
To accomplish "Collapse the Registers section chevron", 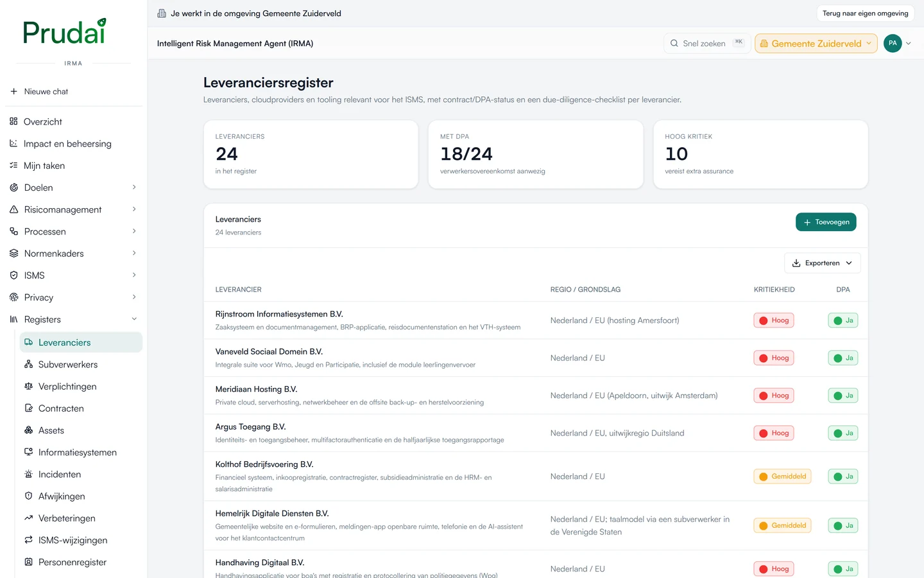I will (x=134, y=319).
